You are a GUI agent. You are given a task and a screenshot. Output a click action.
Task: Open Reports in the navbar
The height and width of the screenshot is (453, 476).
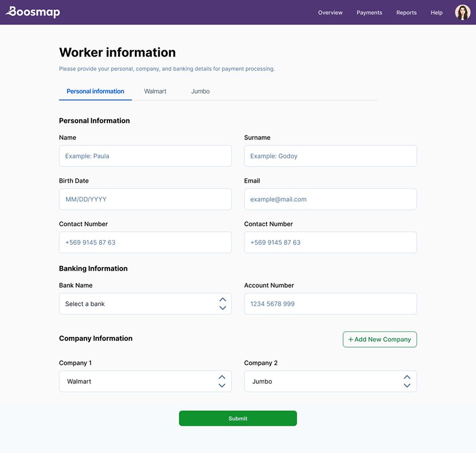pyautogui.click(x=406, y=12)
